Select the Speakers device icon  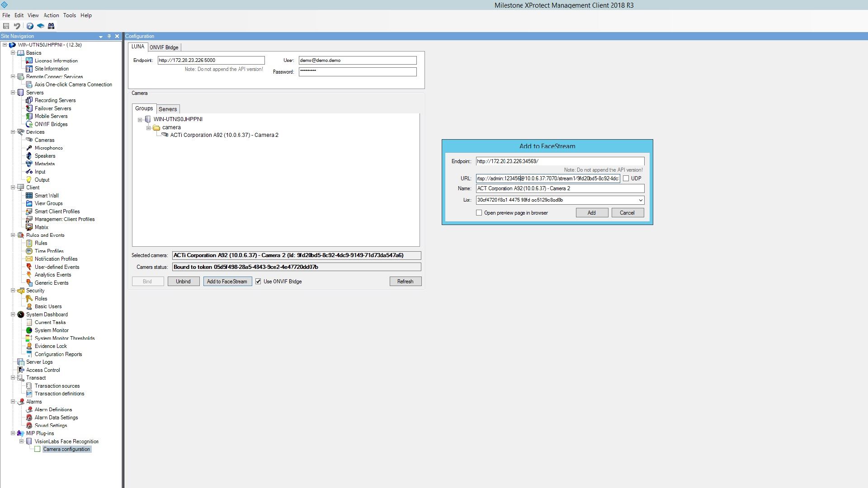[29, 156]
